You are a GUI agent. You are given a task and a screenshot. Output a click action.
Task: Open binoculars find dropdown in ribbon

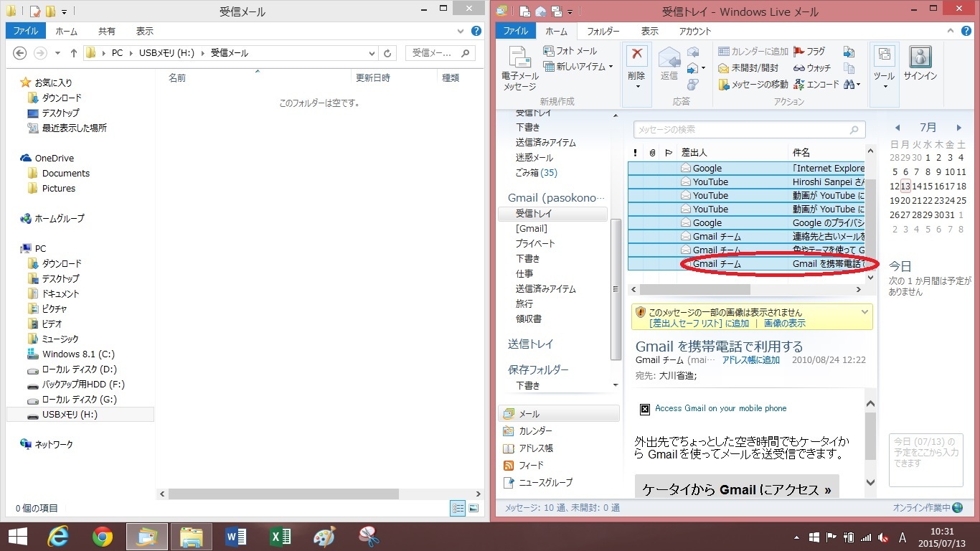pyautogui.click(x=852, y=85)
